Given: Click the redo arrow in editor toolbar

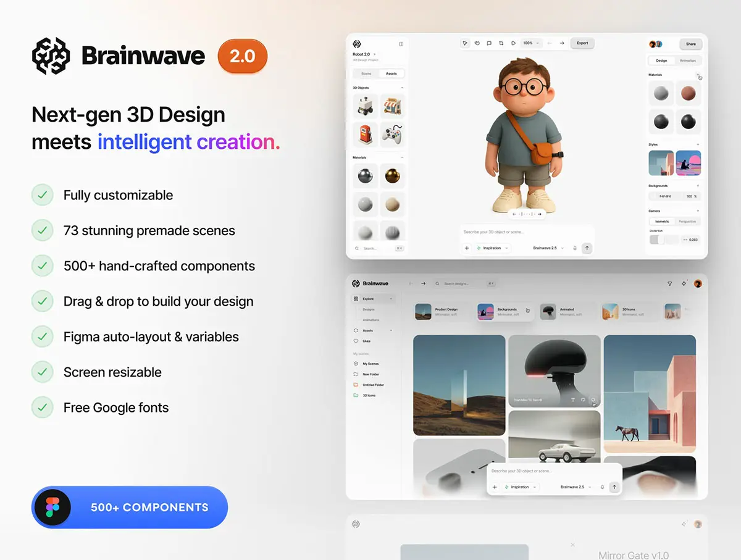Looking at the screenshot, I should (562, 43).
